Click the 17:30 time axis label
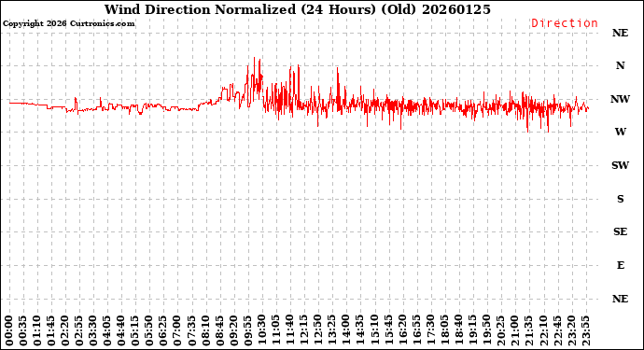 430,331
